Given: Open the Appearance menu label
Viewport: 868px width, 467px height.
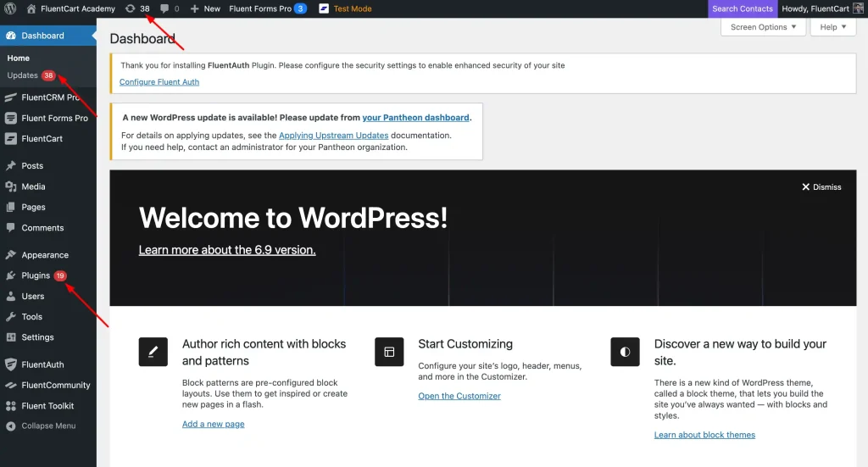Looking at the screenshot, I should [45, 255].
